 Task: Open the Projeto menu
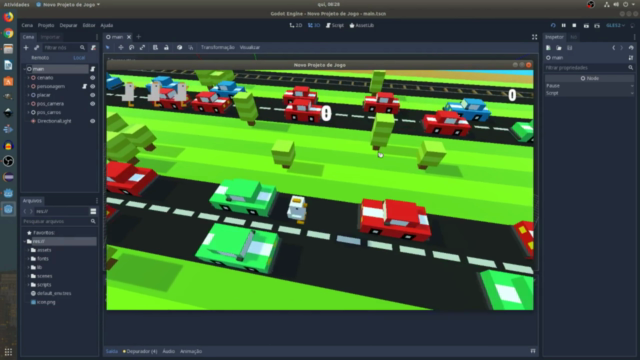coord(46,25)
